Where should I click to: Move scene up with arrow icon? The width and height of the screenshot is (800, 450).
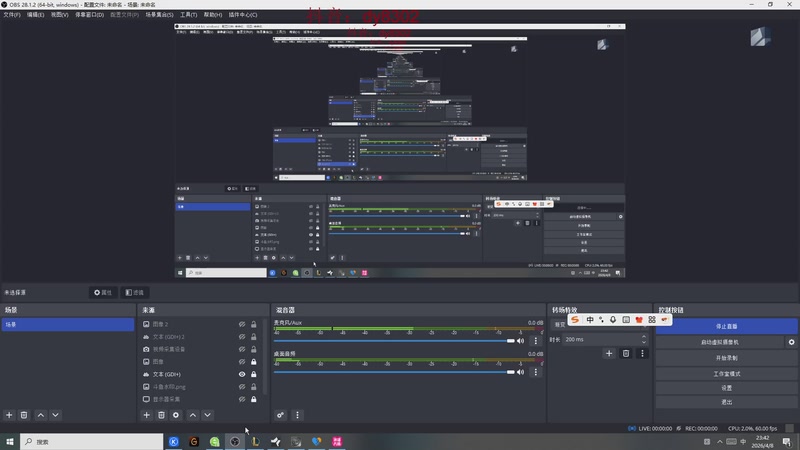click(41, 415)
